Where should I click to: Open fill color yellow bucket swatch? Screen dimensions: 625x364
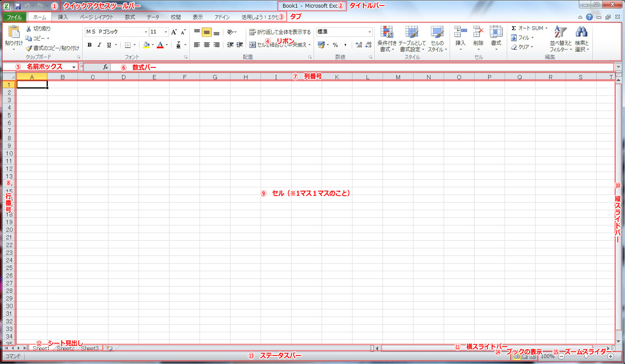click(x=146, y=45)
